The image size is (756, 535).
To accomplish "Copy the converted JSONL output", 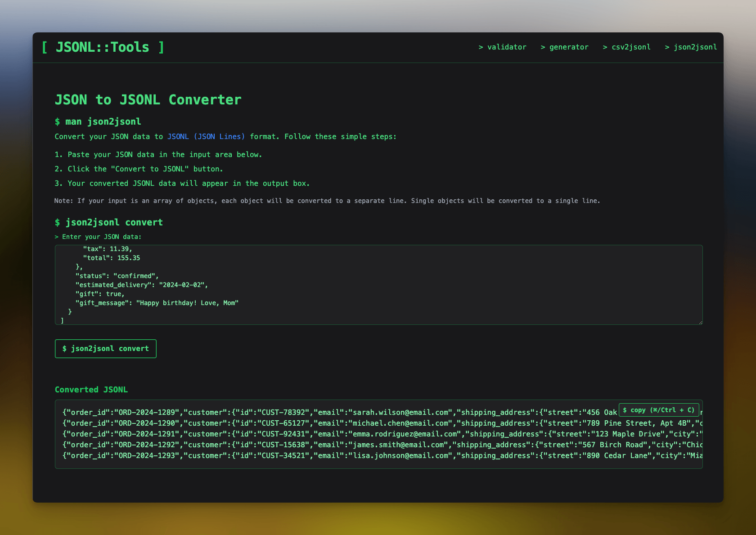I will point(659,410).
